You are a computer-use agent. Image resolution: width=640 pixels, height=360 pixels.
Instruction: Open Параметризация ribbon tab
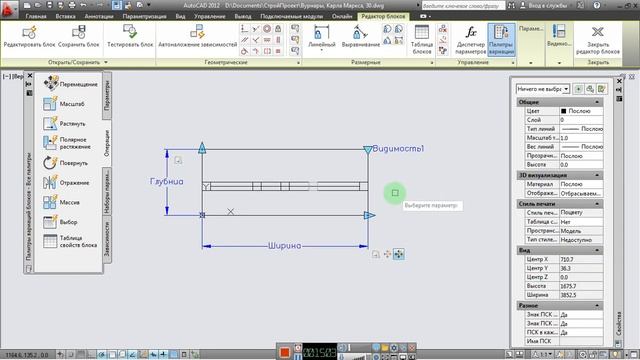tap(144, 16)
